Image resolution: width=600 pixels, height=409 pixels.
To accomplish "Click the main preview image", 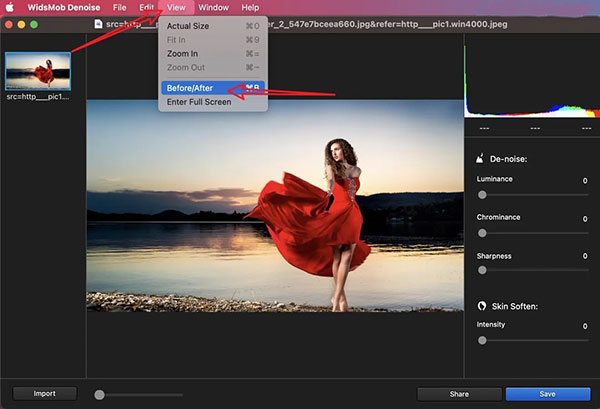I will [275, 206].
